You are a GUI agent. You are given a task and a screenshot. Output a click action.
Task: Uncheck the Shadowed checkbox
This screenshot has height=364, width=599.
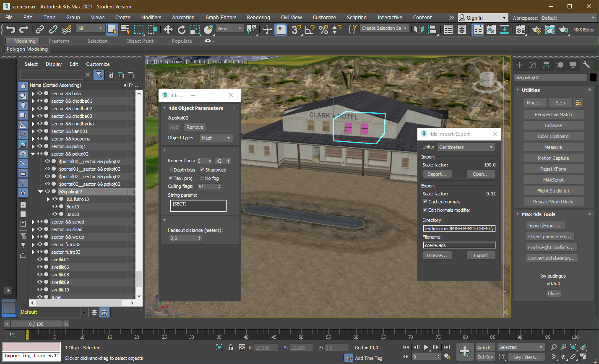click(x=202, y=170)
